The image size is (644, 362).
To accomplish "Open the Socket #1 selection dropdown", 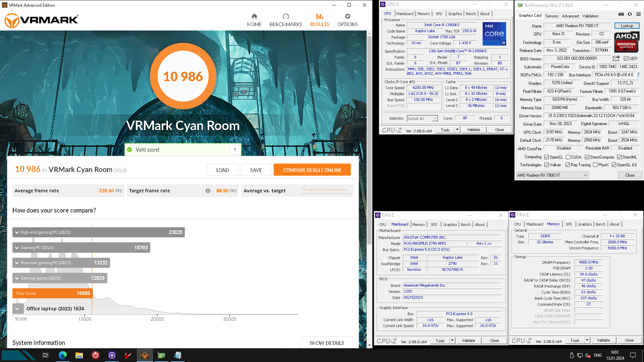I will 423,118.
